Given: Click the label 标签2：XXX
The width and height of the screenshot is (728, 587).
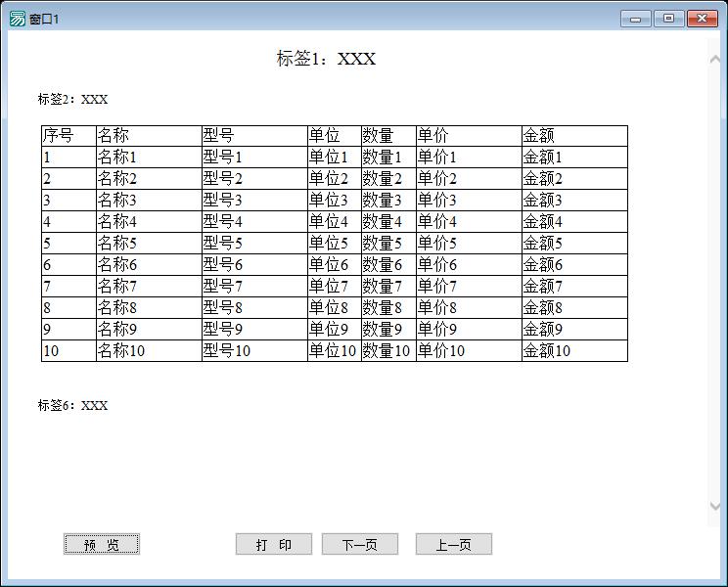Looking at the screenshot, I should coord(72,99).
